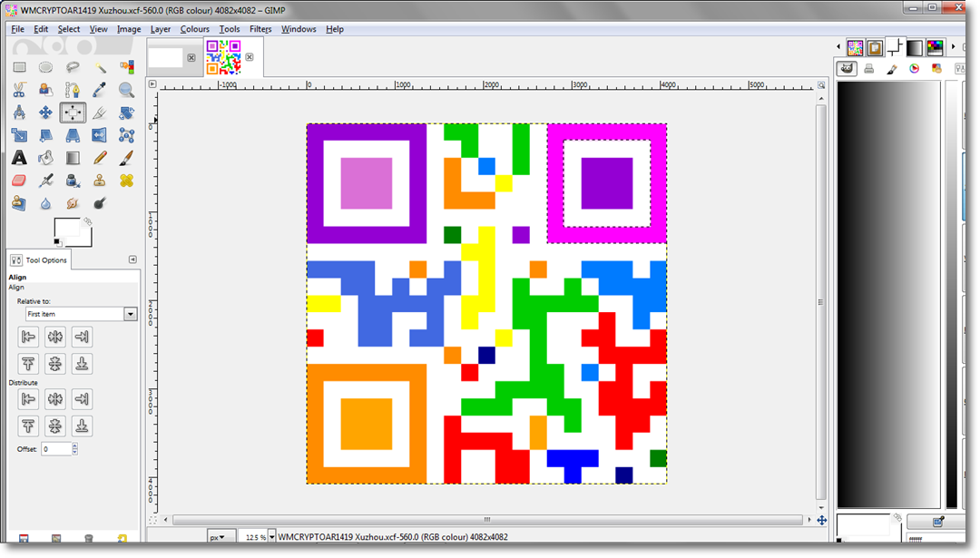The height and width of the screenshot is (558, 980).
Task: Choose the Free Select lasso tool
Action: point(73,67)
